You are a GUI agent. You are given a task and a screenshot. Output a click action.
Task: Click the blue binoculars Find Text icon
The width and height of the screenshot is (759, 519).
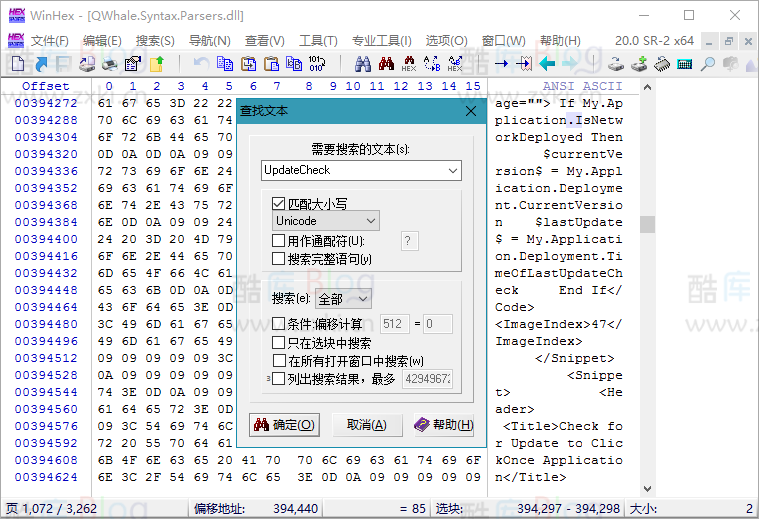tap(363, 63)
